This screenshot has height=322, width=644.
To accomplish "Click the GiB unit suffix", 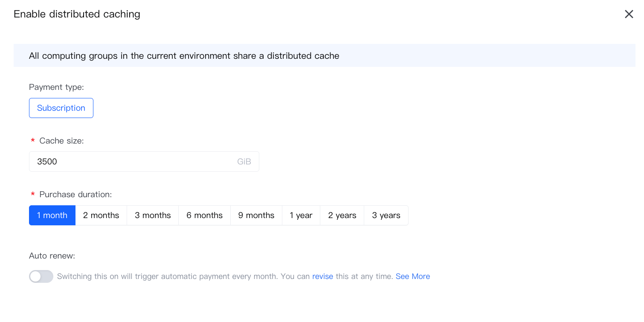I will coord(244,161).
